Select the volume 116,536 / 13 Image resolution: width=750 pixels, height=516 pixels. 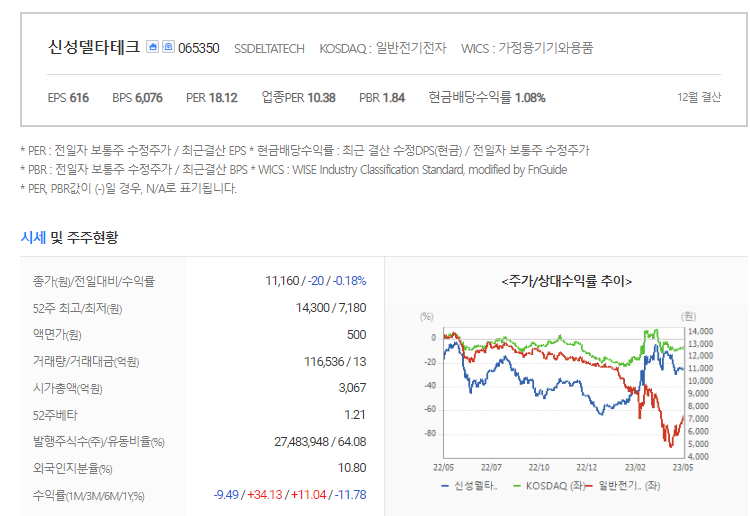[335, 362]
